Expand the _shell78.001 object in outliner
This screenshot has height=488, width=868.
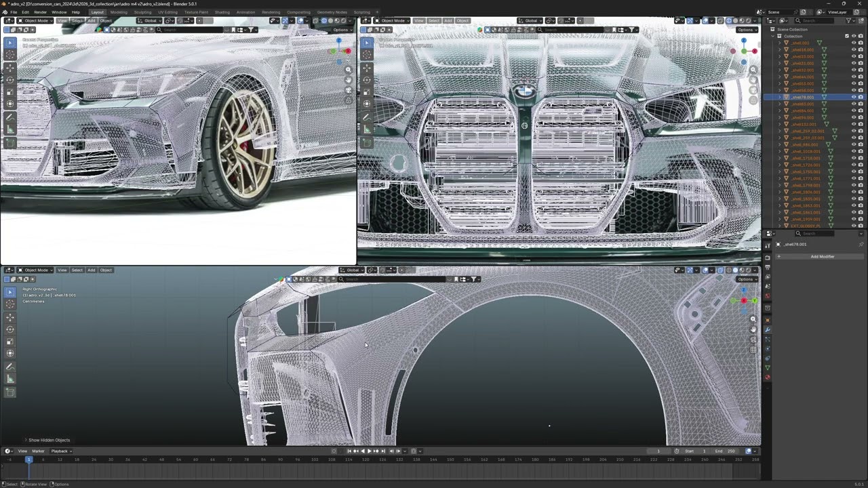coord(780,98)
